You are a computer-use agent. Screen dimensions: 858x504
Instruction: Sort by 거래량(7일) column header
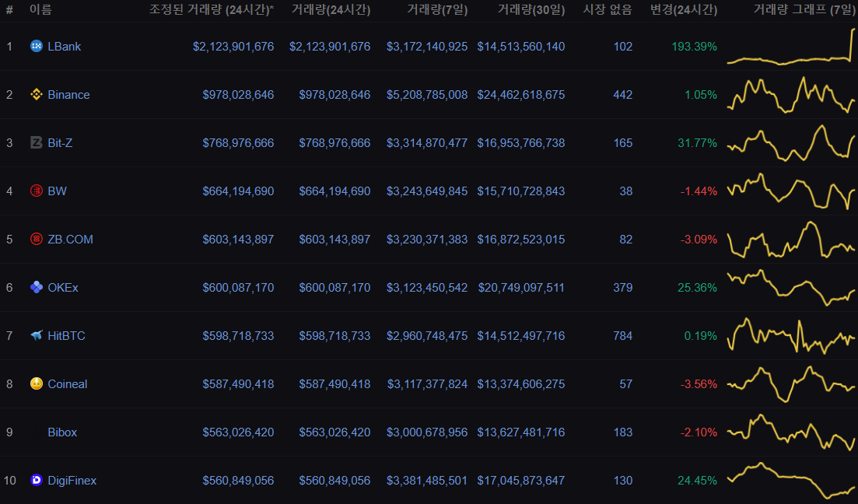[437, 10]
